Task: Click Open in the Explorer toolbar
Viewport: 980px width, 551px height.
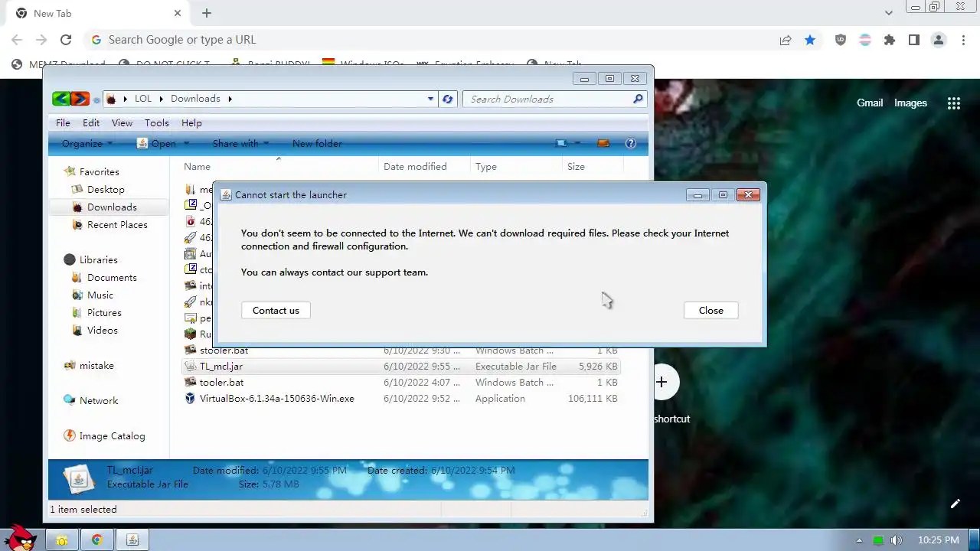Action: [x=157, y=143]
